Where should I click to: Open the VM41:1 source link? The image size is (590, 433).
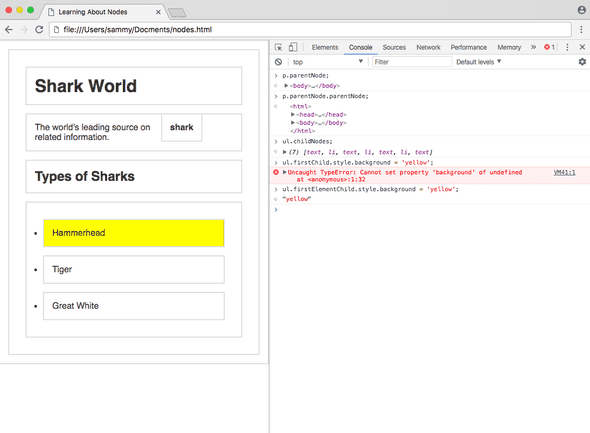pos(564,172)
